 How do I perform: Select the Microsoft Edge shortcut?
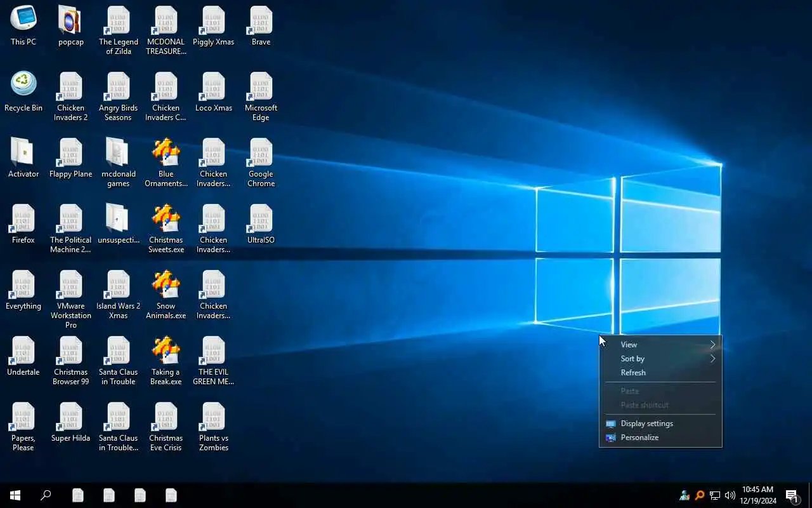[x=261, y=97]
